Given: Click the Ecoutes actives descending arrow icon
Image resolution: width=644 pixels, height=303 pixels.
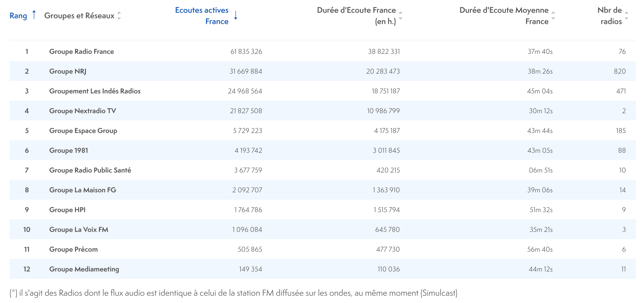Looking at the screenshot, I should [236, 16].
